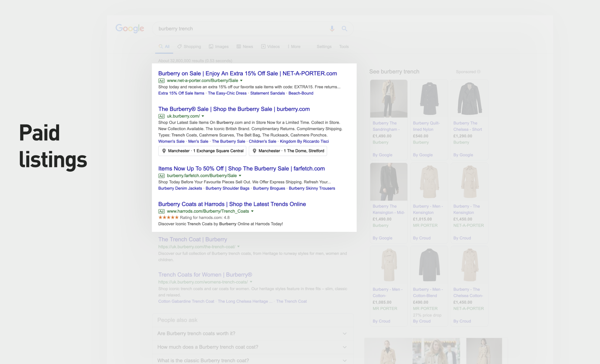600x364 pixels.
Task: Open the Burberry The Kensington - Mid product thumbnail
Action: [x=389, y=182]
